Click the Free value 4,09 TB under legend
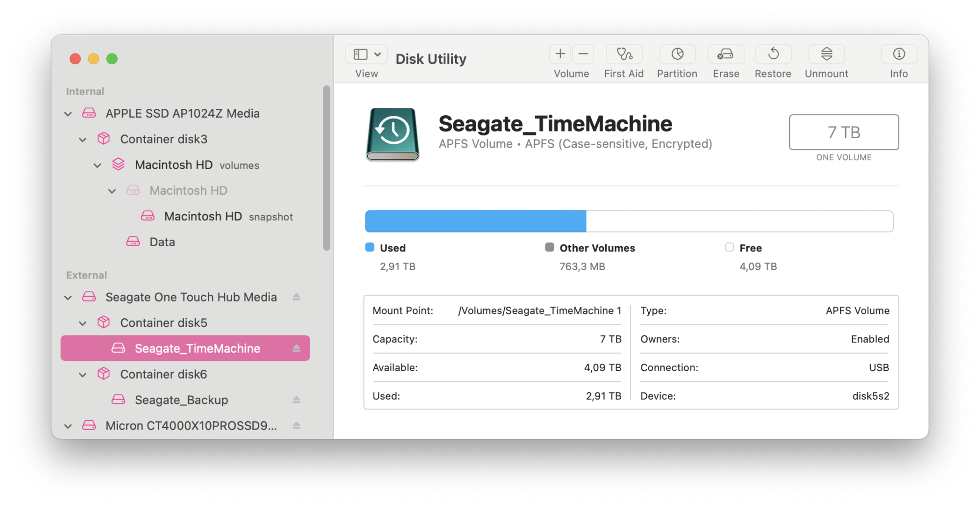This screenshot has height=507, width=980. click(x=758, y=266)
